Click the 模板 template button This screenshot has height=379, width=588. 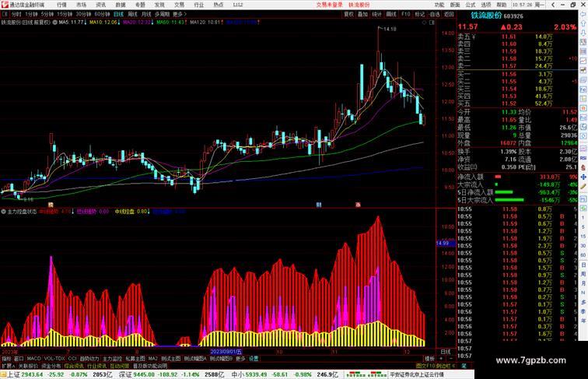tap(429, 359)
